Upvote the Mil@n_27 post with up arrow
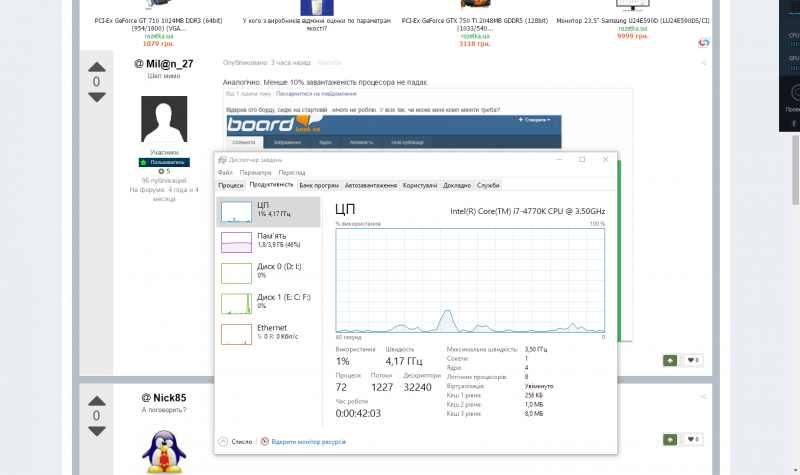The width and height of the screenshot is (800, 475). tap(96, 66)
